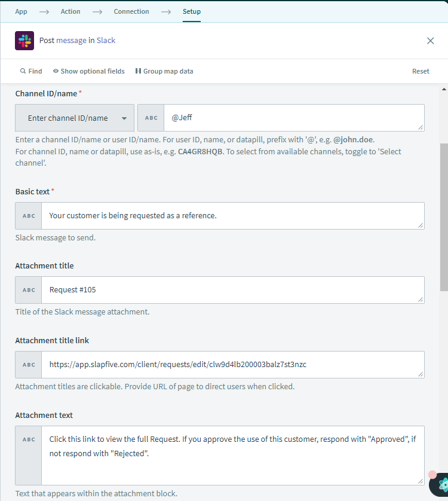
Task: Click the Slack app logo icon
Action: 24,41
